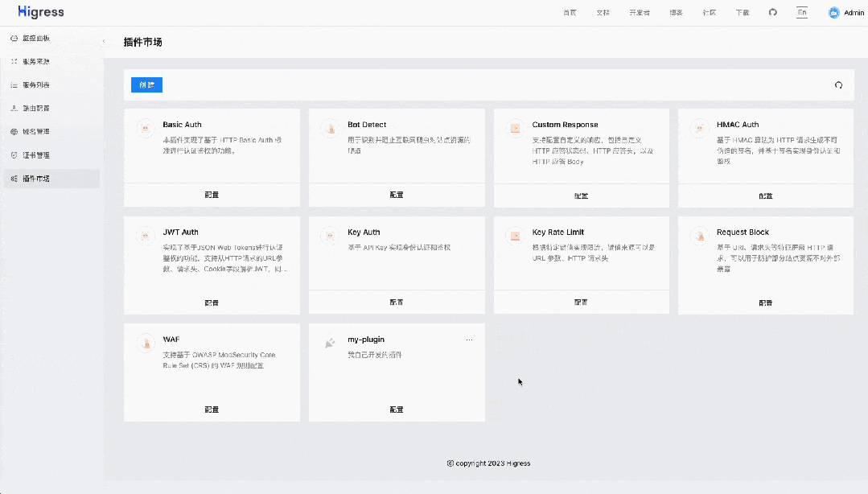Click the my-plugin wrench icon
Viewport: 868px width, 494px height.
pyautogui.click(x=329, y=342)
